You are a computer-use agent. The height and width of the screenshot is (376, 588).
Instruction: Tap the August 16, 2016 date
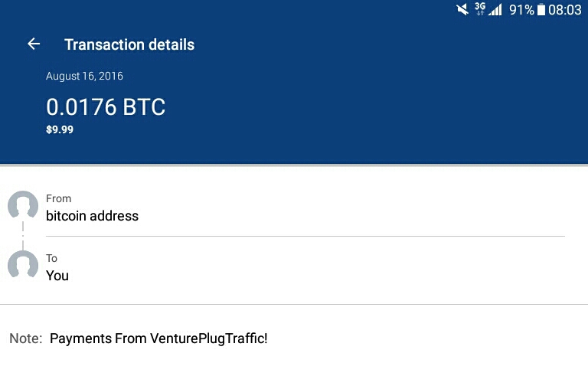(84, 76)
